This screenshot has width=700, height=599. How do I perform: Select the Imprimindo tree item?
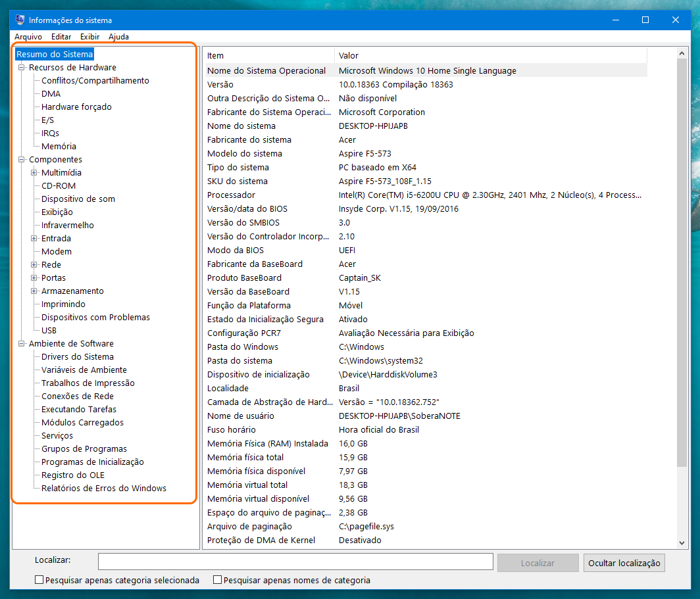pos(63,304)
